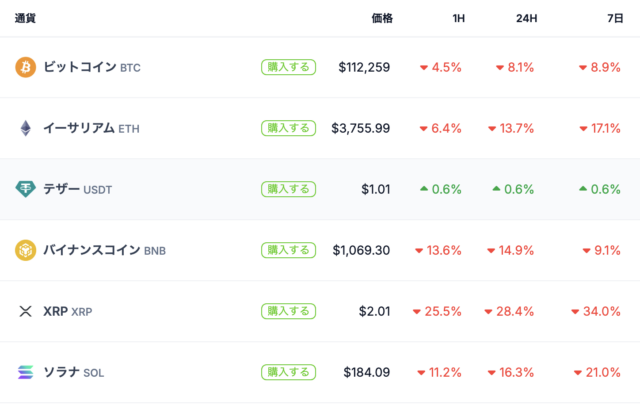Sort by 7日 change column header
This screenshot has width=640, height=405.
[611, 18]
